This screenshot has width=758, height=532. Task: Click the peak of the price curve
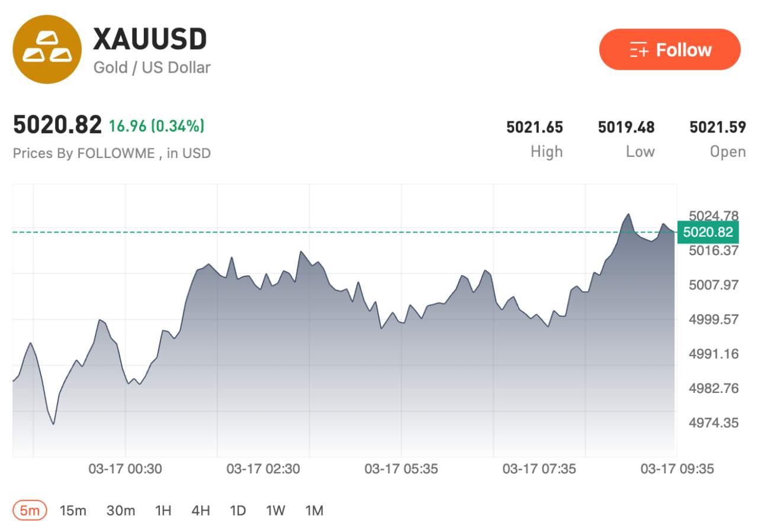click(x=629, y=213)
